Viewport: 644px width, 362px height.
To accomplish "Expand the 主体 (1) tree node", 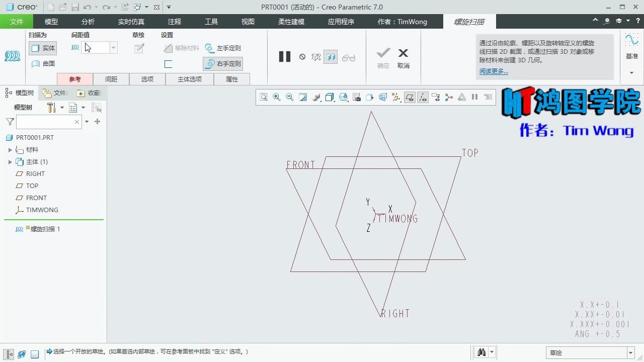I will 10,162.
